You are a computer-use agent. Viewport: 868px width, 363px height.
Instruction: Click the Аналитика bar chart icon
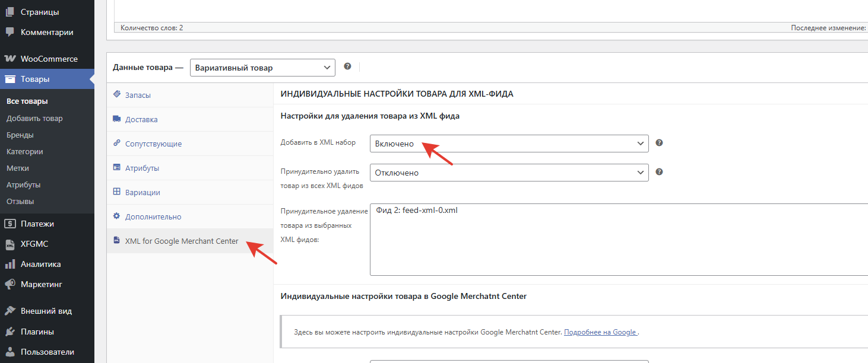tap(10, 265)
